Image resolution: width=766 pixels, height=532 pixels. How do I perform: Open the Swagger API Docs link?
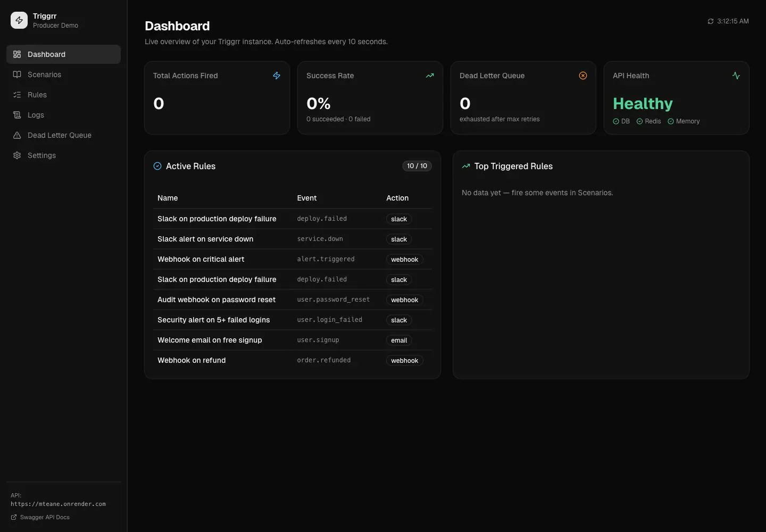pyautogui.click(x=40, y=517)
